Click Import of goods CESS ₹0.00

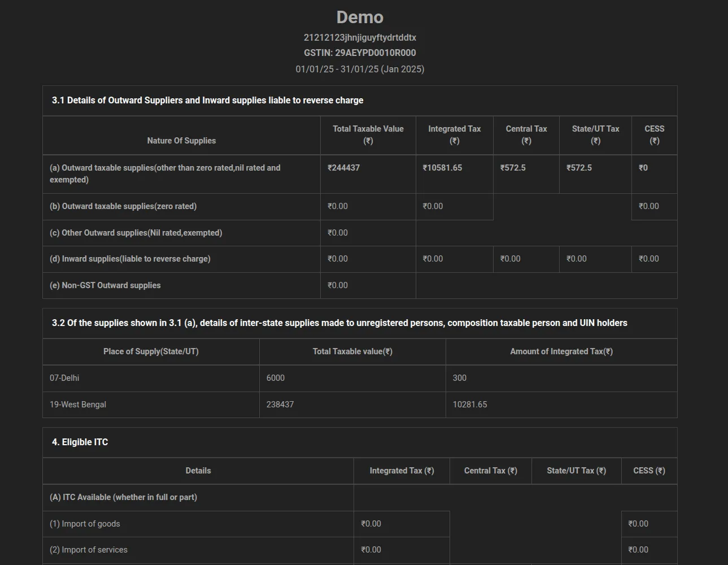coord(638,524)
